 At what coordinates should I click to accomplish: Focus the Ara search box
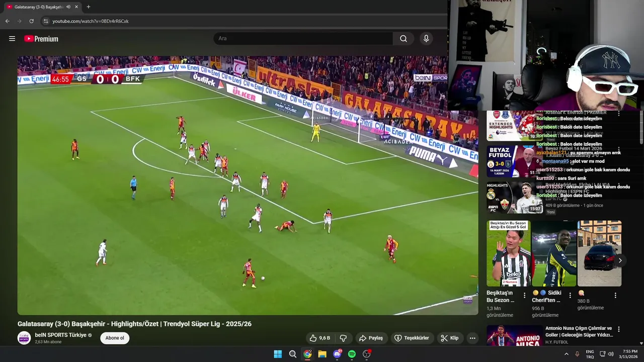[x=303, y=39]
